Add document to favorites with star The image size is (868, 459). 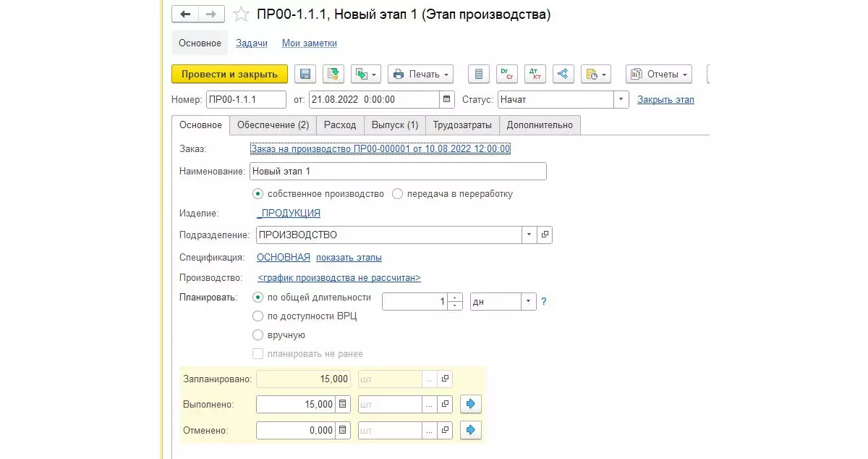click(x=242, y=14)
